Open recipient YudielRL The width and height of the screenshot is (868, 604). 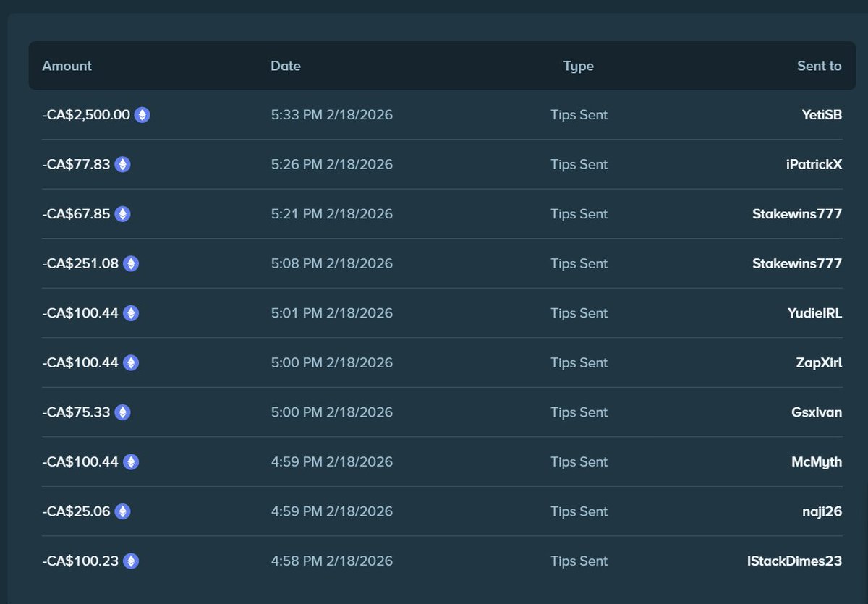813,313
